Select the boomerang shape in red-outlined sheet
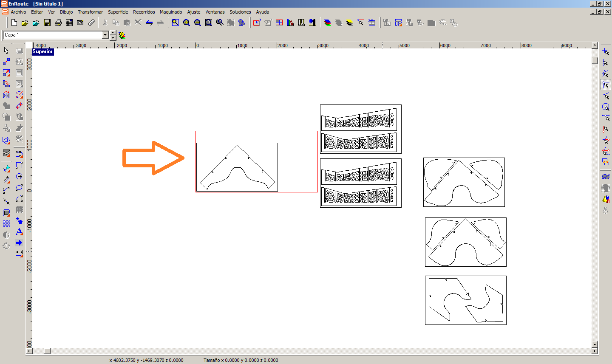This screenshot has height=364, width=612. pos(237,167)
